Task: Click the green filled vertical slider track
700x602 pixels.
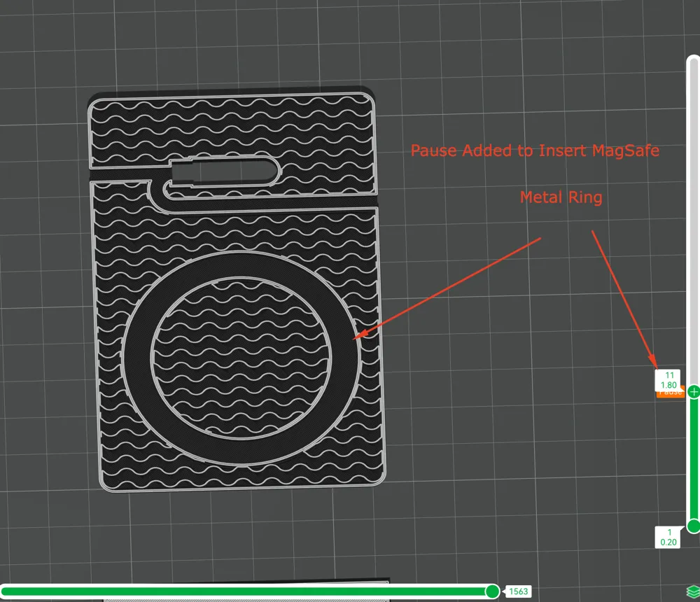Action: click(x=694, y=459)
